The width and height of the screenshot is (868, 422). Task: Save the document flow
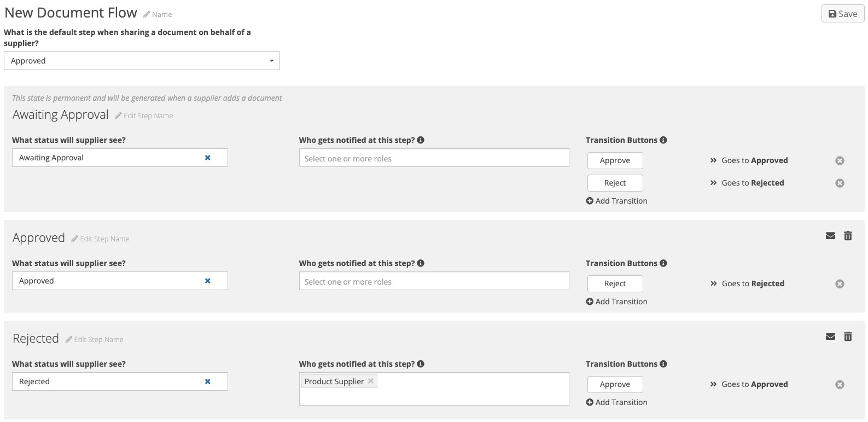pos(843,14)
